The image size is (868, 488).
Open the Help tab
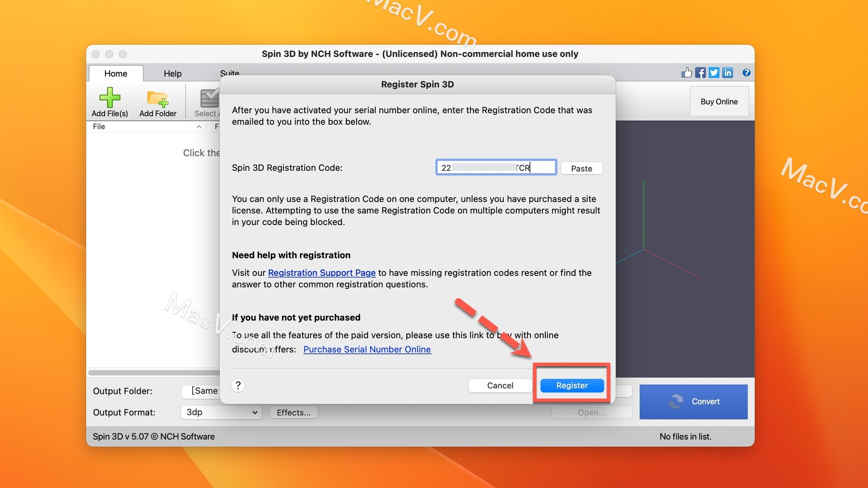(172, 73)
